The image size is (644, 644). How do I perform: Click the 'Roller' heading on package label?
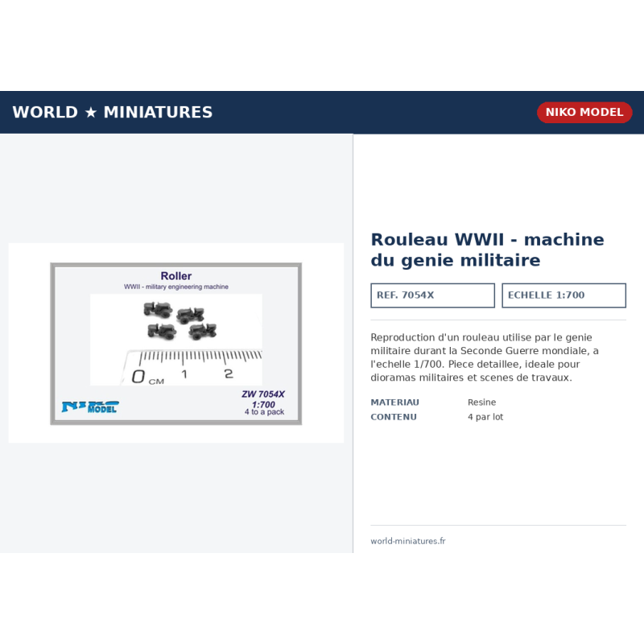(175, 275)
